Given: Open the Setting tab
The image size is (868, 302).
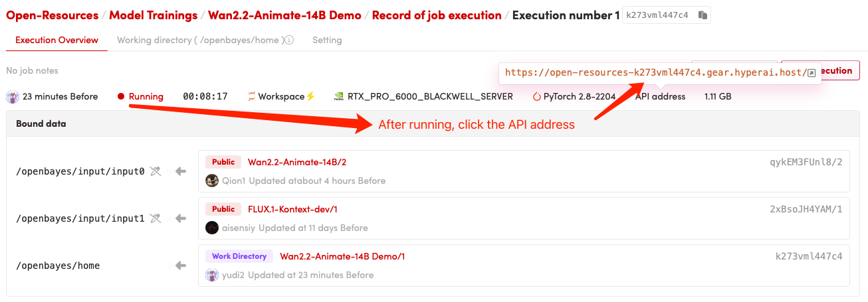Looking at the screenshot, I should [x=327, y=40].
